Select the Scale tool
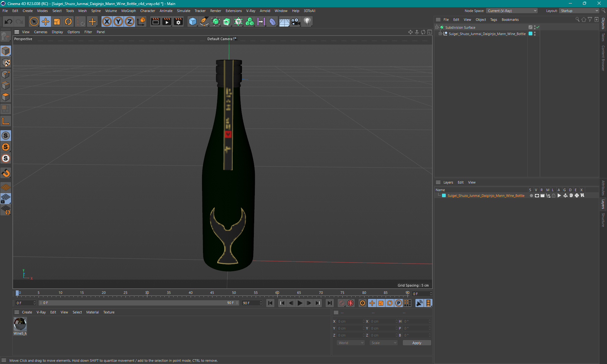The image size is (607, 364). (57, 21)
